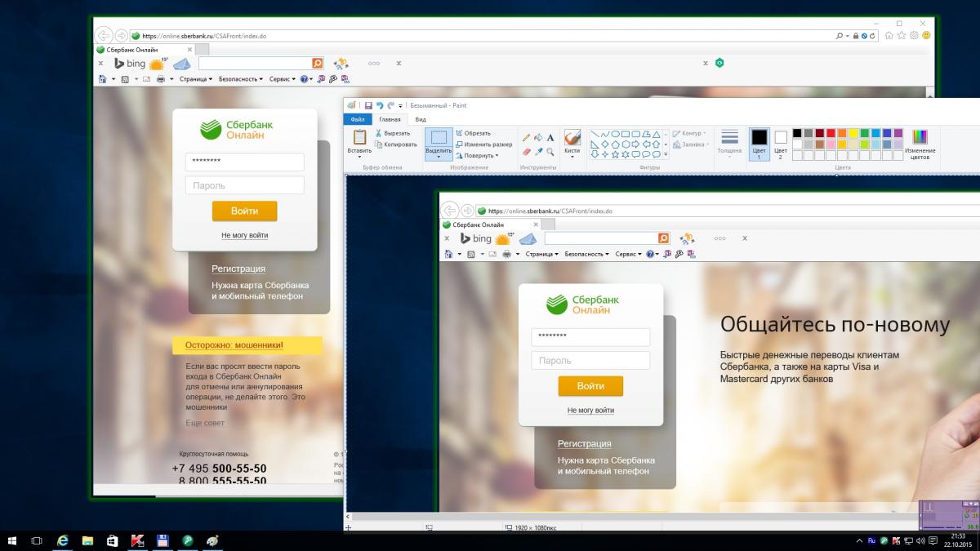The height and width of the screenshot is (551, 980).
Task: Click the Refresh icon in IE address bar
Action: (x=874, y=36)
